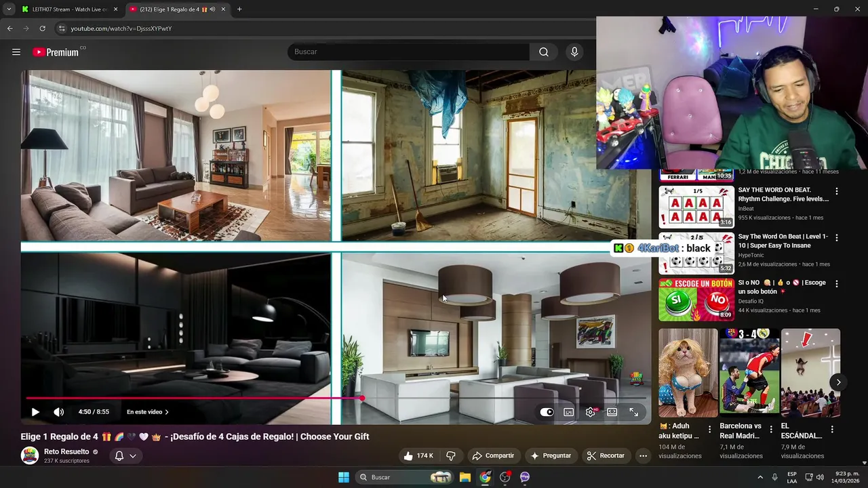Show next shorts with the arrow
Screen dimensions: 868x488
[838, 382]
